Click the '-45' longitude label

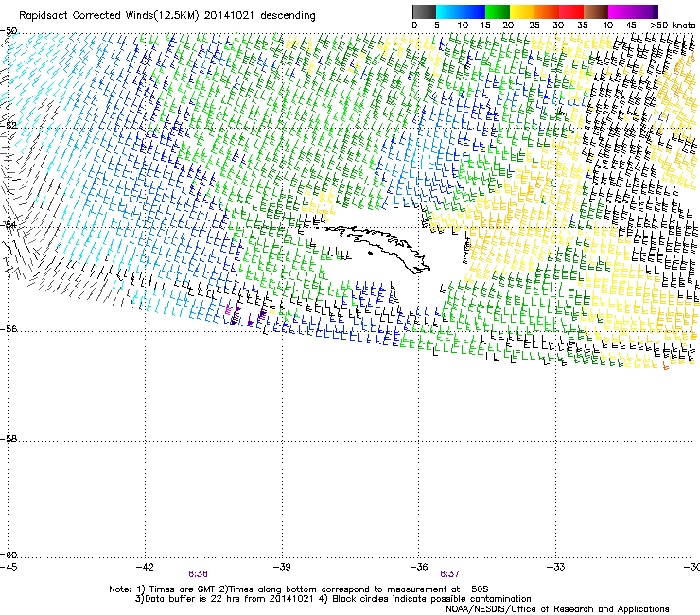tap(8, 567)
